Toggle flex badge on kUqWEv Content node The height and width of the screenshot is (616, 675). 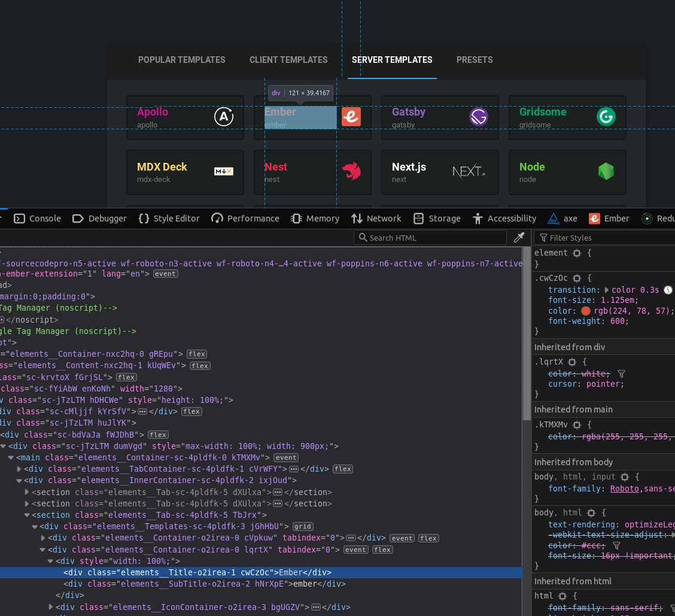[200, 366]
